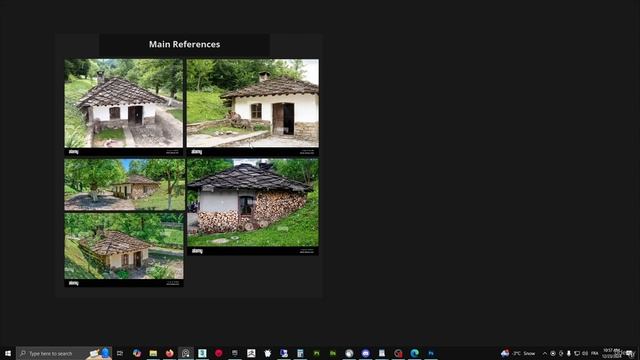Launch Firefox from the taskbar
Image resolution: width=640 pixels, height=360 pixels.
point(169,353)
